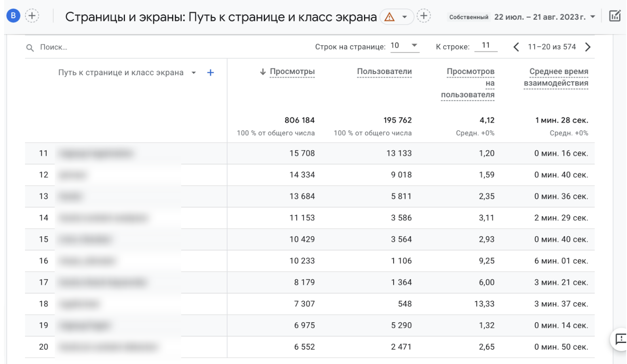627x364 pixels.
Task: Click the К строке number input
Action: 486,45
